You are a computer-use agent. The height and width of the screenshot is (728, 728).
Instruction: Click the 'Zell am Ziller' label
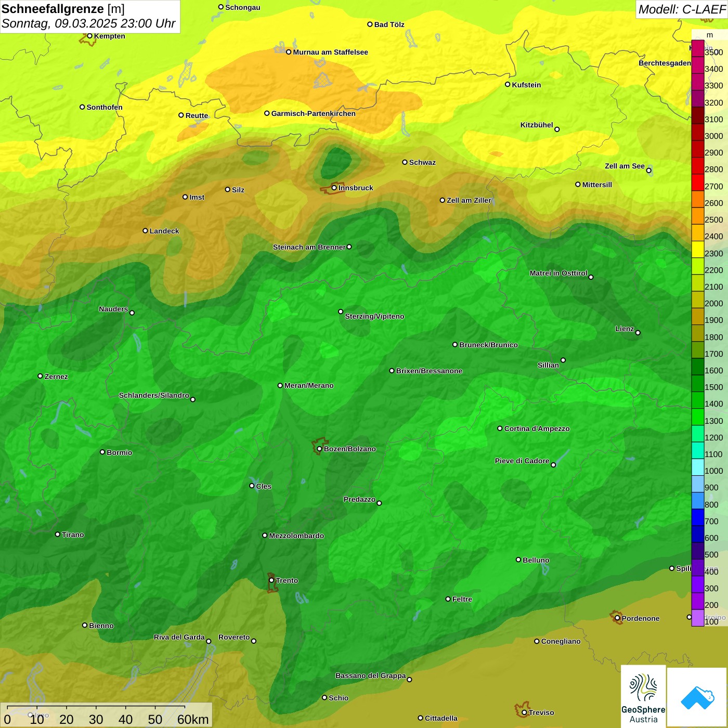click(469, 200)
